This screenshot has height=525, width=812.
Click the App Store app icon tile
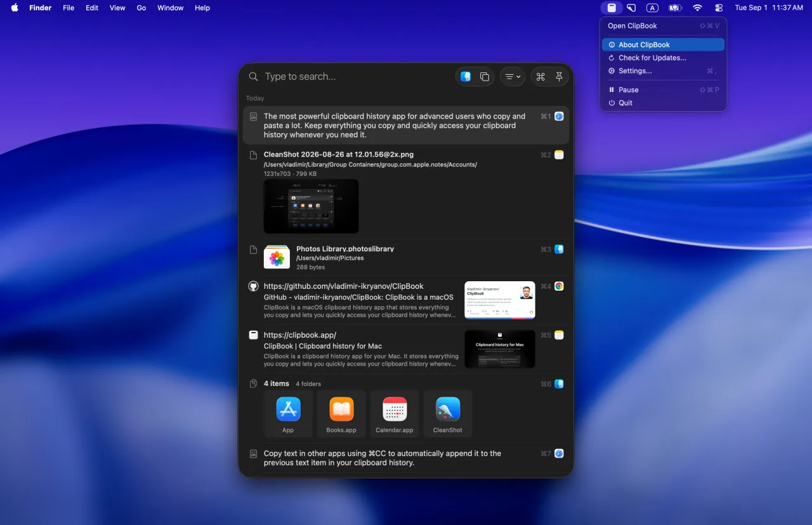tap(288, 414)
